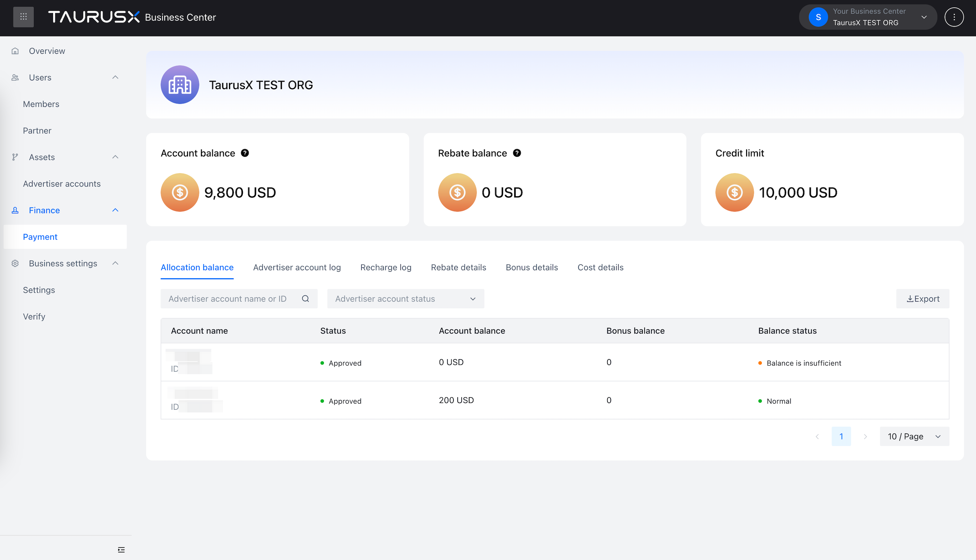Open the Partner page
976x560 pixels.
pyautogui.click(x=37, y=130)
